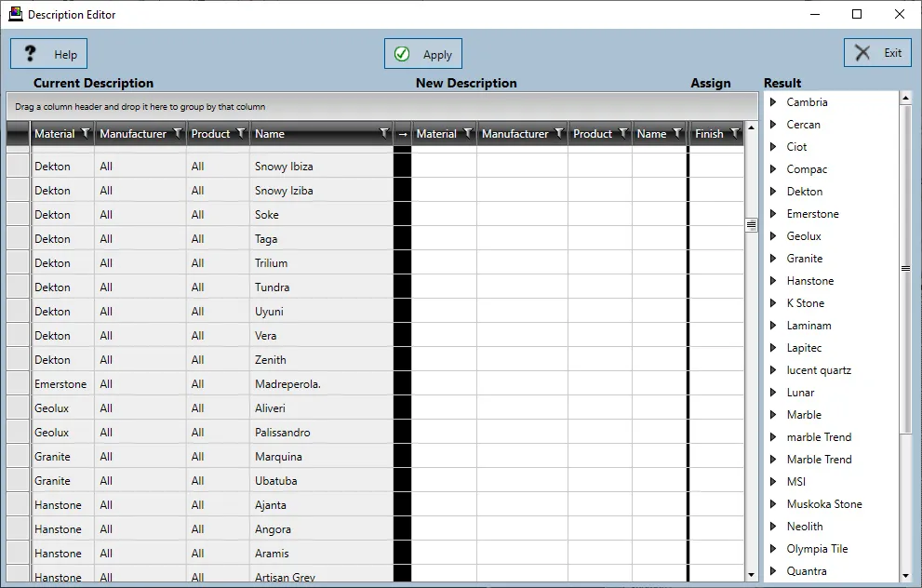This screenshot has width=922, height=588.
Task: Click the Description Editor app icon in title bar
Action: tap(15, 14)
